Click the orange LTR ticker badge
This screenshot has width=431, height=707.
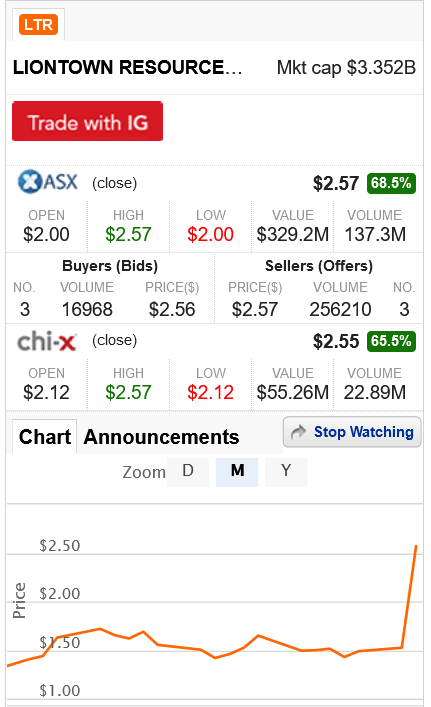[39, 24]
